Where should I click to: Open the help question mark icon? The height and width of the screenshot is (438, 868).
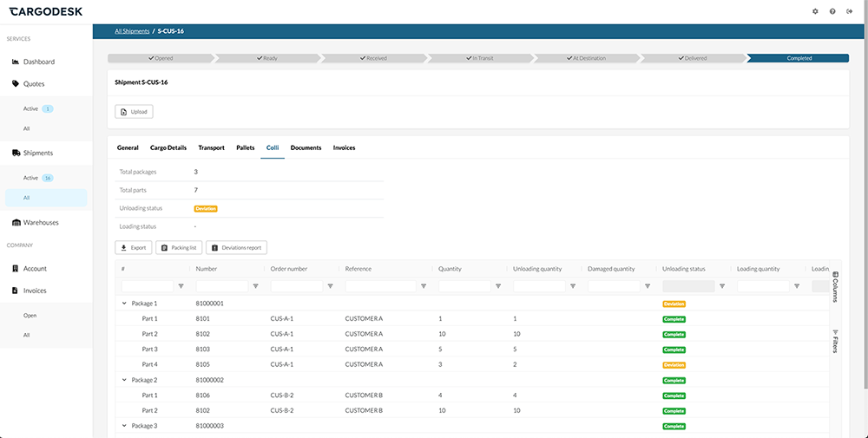click(x=832, y=11)
